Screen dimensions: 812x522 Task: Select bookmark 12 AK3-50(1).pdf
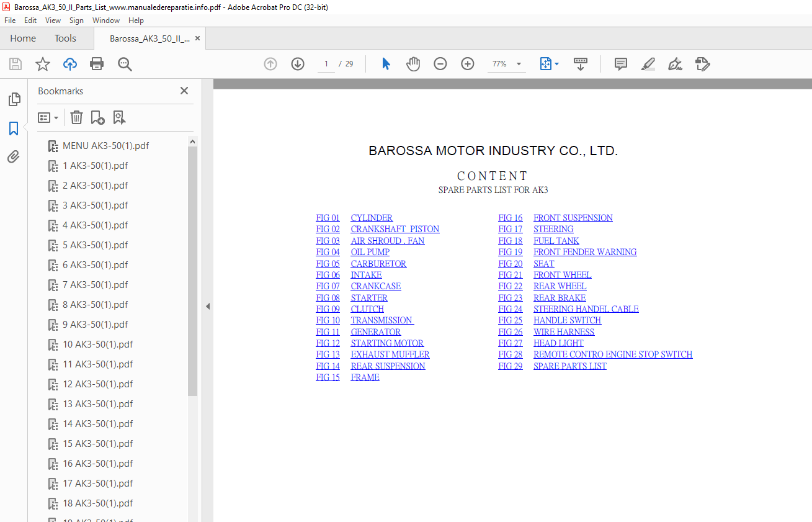tap(97, 384)
